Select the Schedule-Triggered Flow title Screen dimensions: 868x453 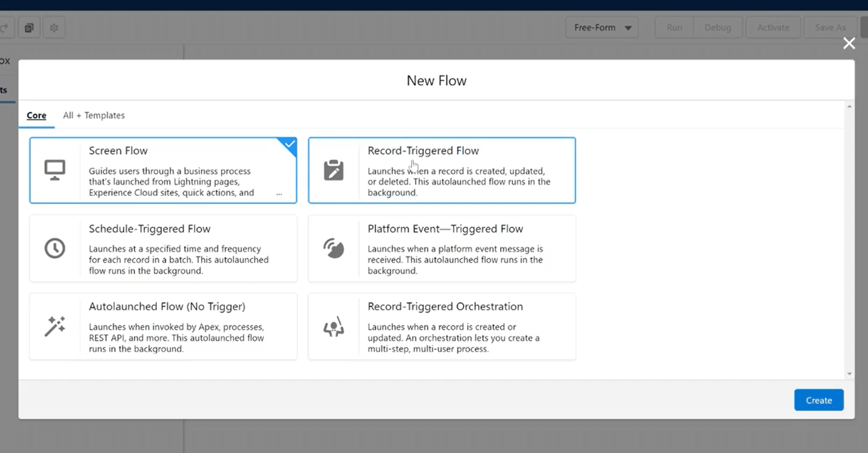(150, 229)
